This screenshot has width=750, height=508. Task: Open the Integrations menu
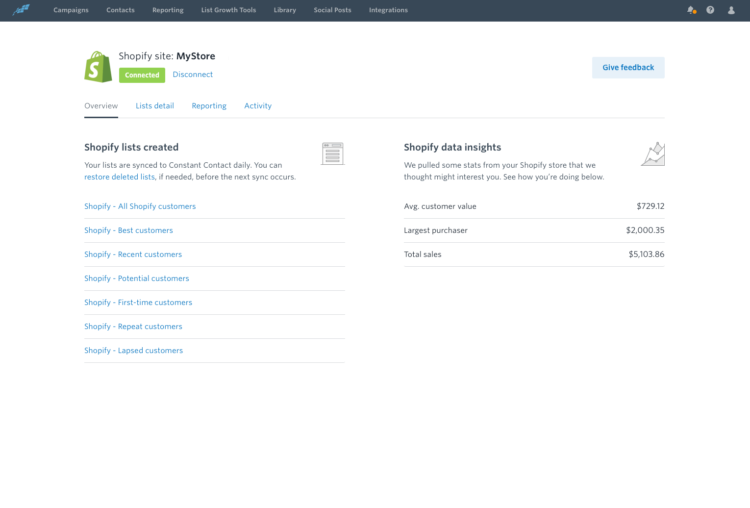coord(388,10)
